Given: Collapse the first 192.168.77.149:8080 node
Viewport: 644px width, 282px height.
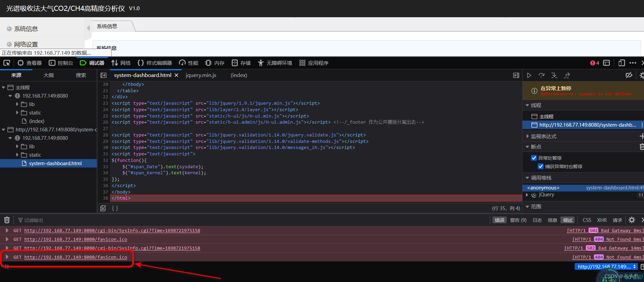Looking at the screenshot, I should click(10, 96).
